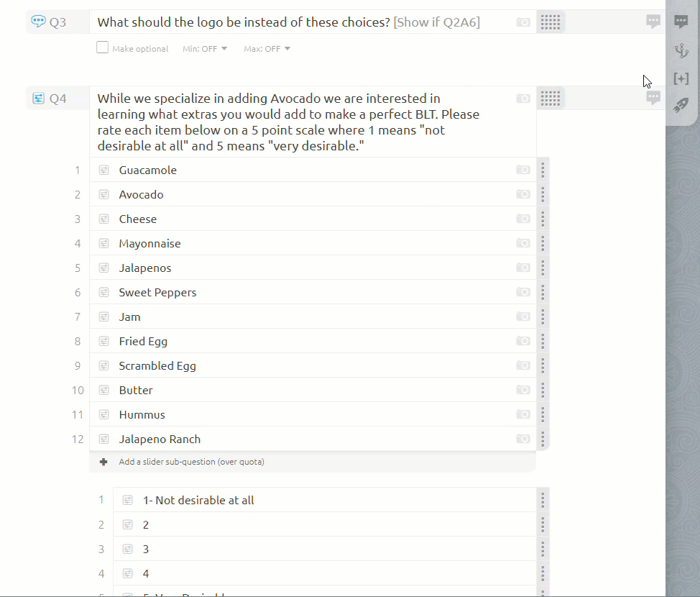The height and width of the screenshot is (597, 700).
Task: Open the Max: OFF dropdown
Action: coord(267,49)
